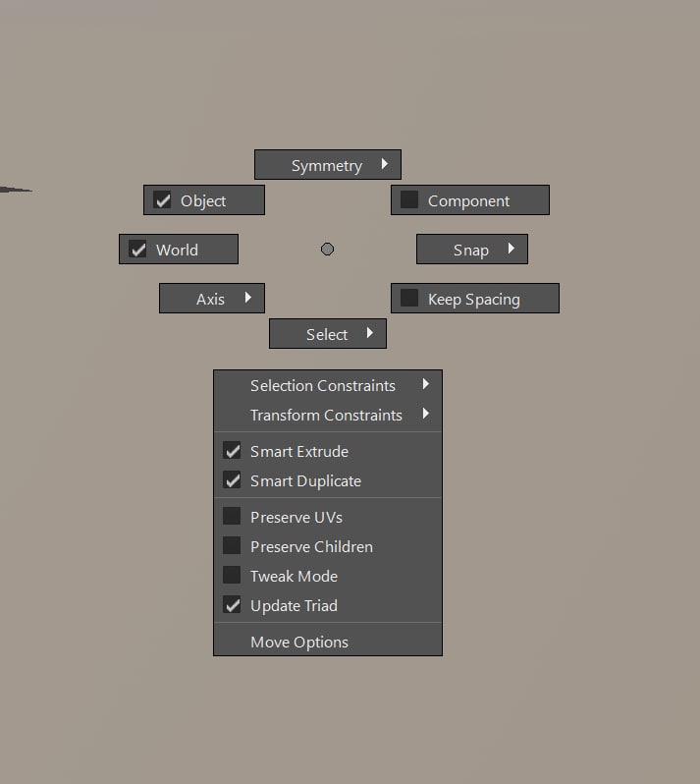Open the Axis submenu
The image size is (700, 784).
click(x=212, y=299)
